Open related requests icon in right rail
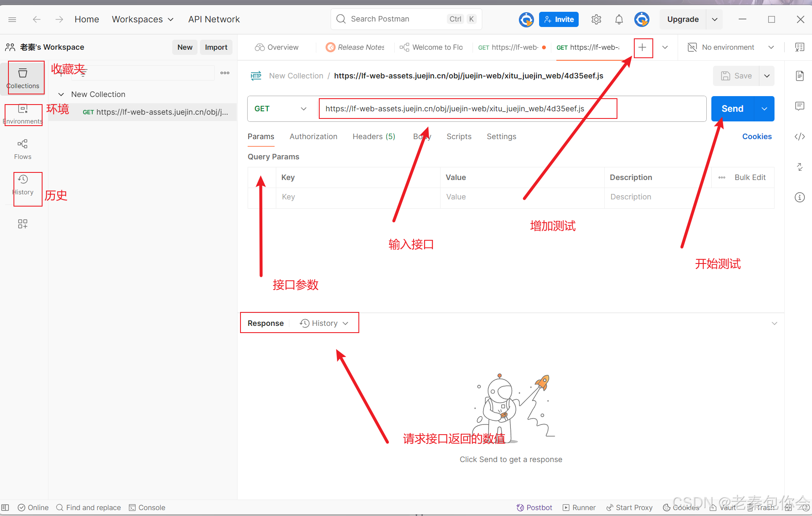The image size is (812, 516). click(799, 167)
